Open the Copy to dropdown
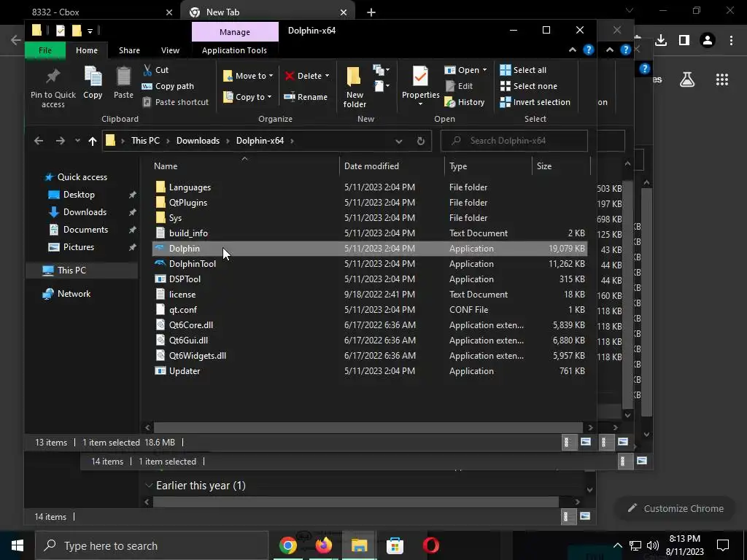The image size is (747, 560). pos(247,97)
